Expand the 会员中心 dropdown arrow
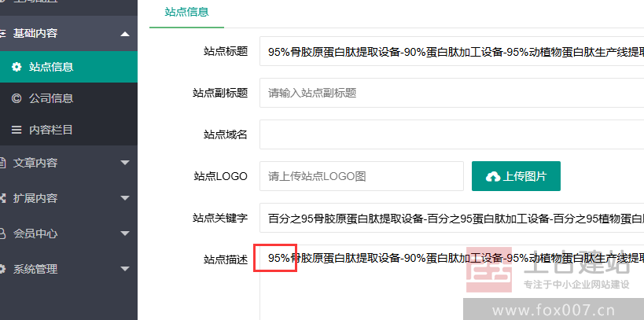Image resolution: width=644 pixels, height=320 pixels. pos(125,234)
